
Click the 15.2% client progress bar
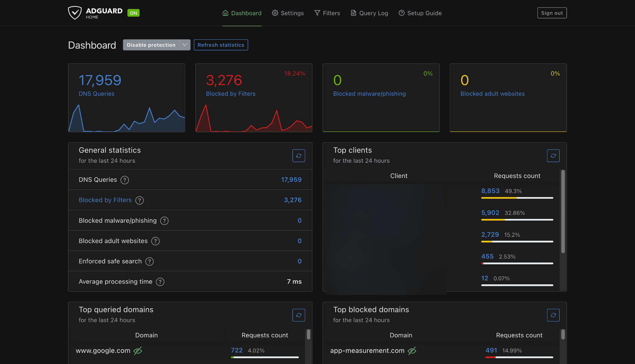coord(517,242)
